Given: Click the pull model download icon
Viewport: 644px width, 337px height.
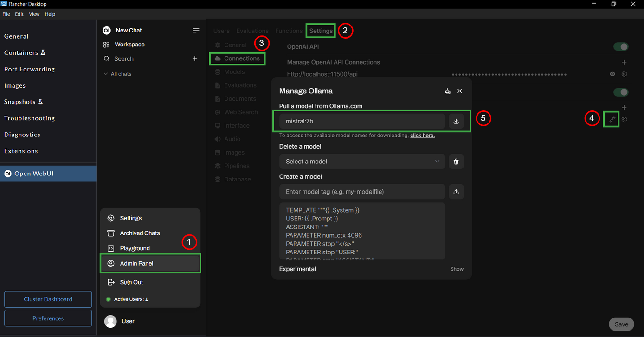Looking at the screenshot, I should click(456, 121).
